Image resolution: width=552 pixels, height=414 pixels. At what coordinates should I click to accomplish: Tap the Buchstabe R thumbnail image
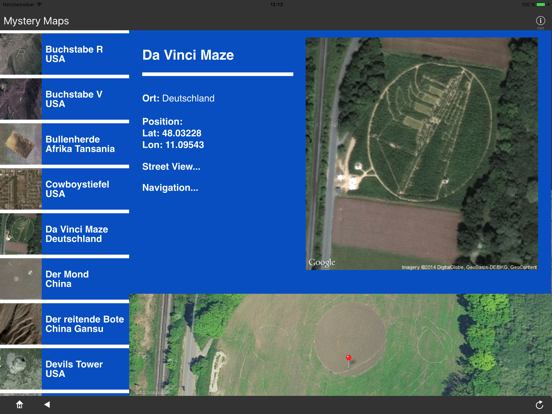pos(21,54)
